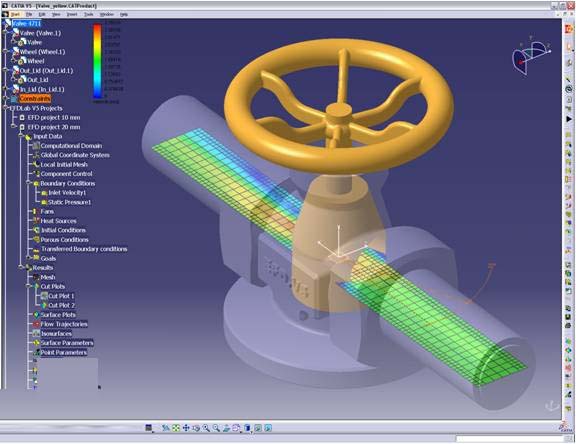This screenshot has height=444, width=576.
Task: Expand the Goals tree node
Action: 29,258
